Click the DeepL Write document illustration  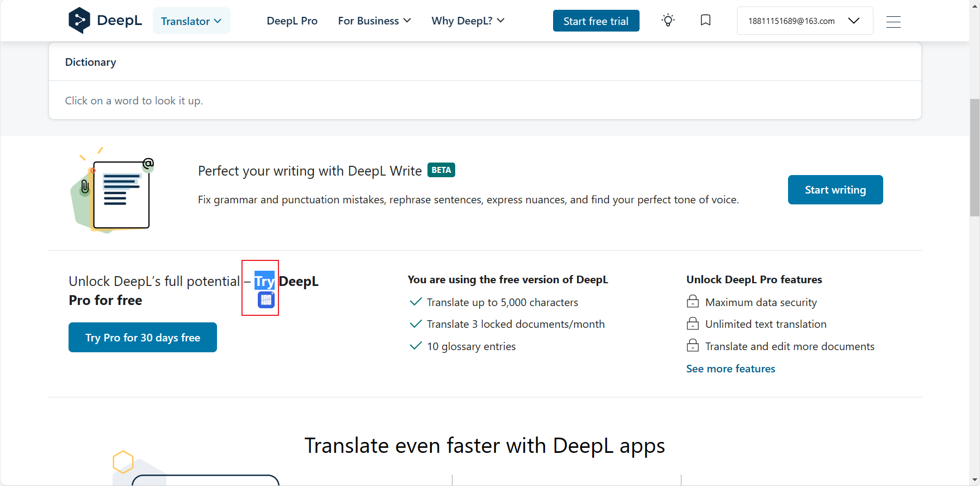pyautogui.click(x=113, y=194)
